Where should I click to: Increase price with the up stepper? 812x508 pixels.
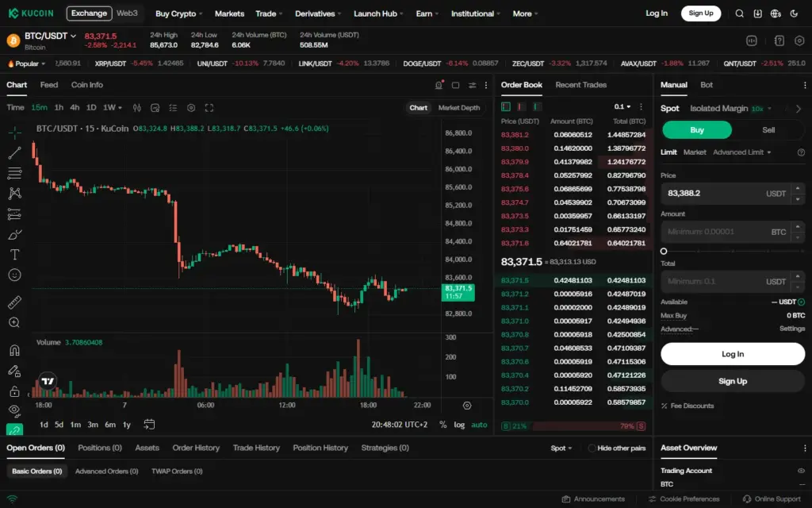798,188
